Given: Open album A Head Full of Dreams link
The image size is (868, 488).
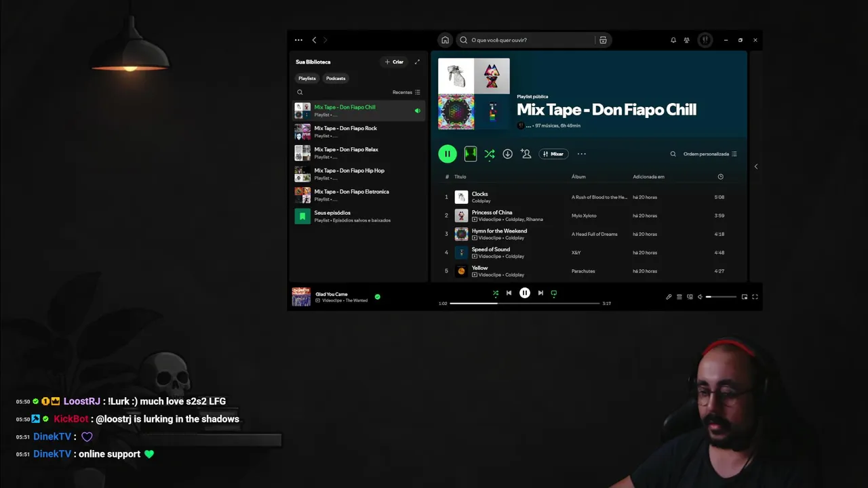Looking at the screenshot, I should tap(595, 234).
